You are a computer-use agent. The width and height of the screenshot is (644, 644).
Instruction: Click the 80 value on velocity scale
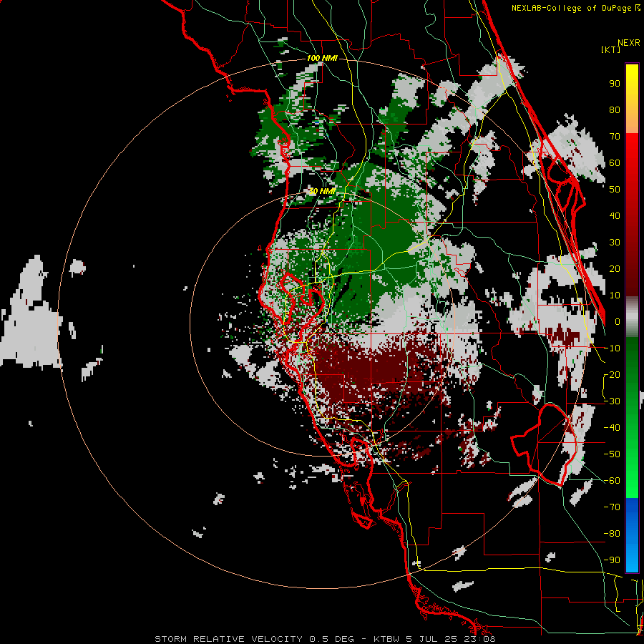point(615,110)
